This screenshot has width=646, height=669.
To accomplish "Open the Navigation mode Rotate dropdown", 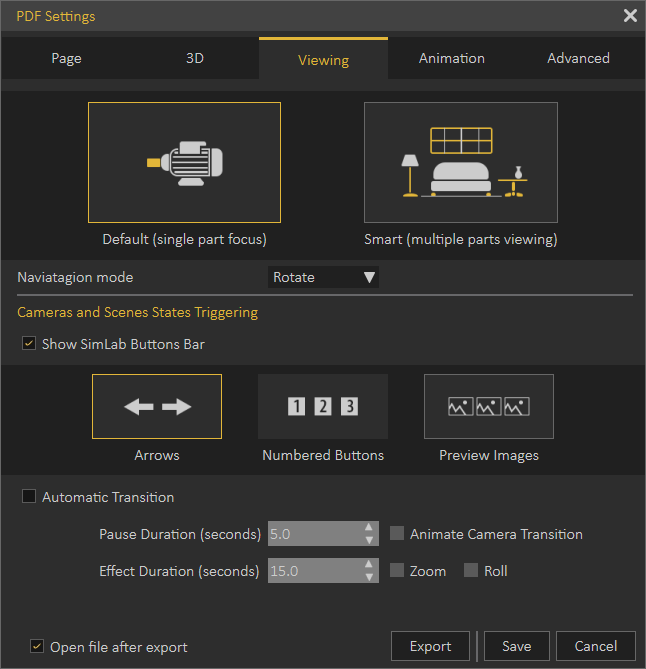I will click(x=323, y=277).
